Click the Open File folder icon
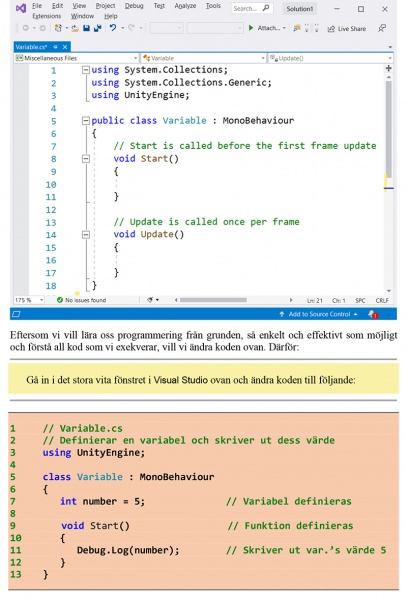This screenshot has height=600, width=407. click(75, 28)
